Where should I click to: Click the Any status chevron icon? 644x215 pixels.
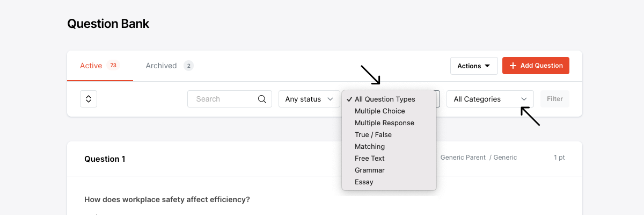[x=330, y=99]
